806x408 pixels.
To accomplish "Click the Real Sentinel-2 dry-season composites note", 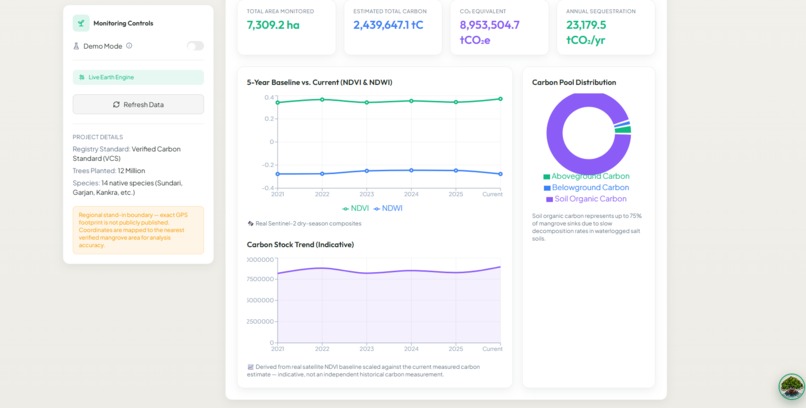I will tap(308, 224).
